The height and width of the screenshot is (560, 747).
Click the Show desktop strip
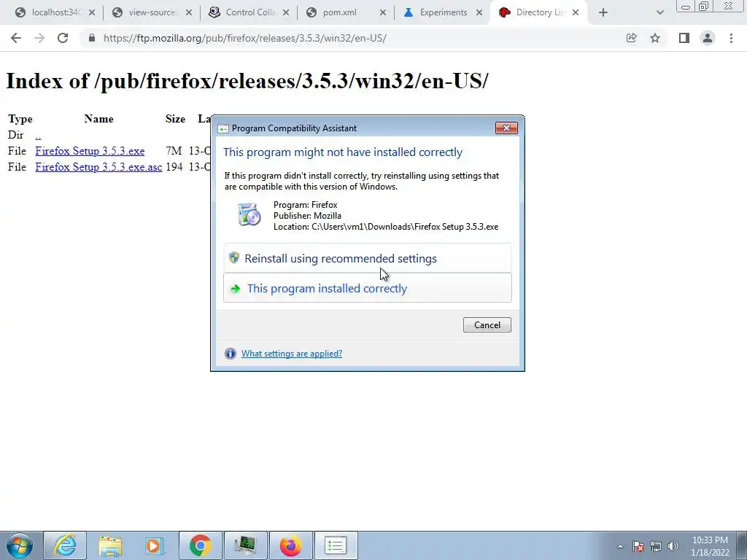742,545
